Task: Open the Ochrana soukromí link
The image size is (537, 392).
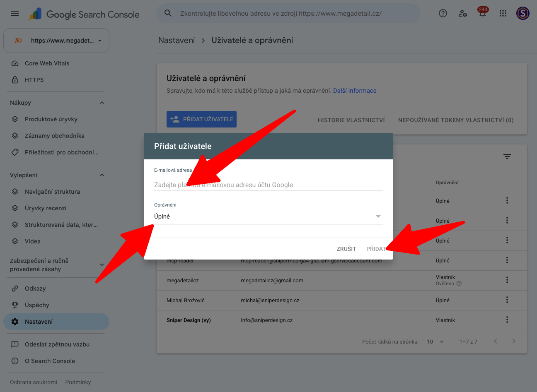Action: click(x=34, y=382)
